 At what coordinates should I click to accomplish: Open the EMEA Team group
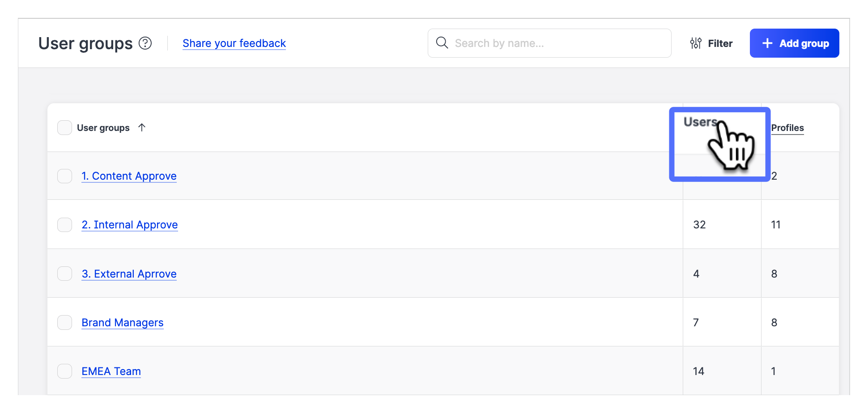coord(111,371)
